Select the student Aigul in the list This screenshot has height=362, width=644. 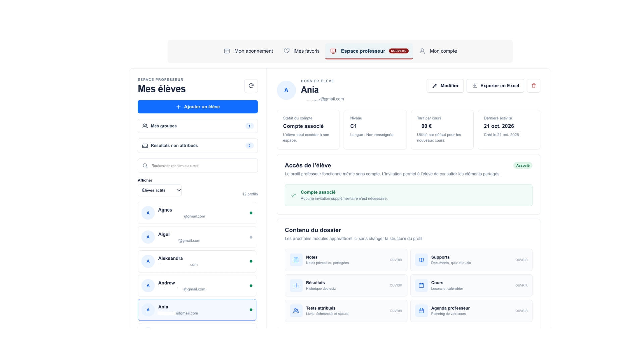click(x=197, y=237)
